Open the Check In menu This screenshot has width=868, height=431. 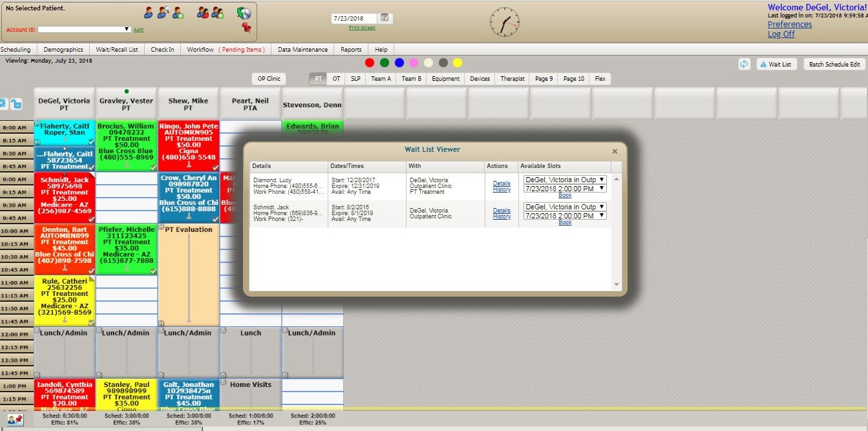pos(162,50)
